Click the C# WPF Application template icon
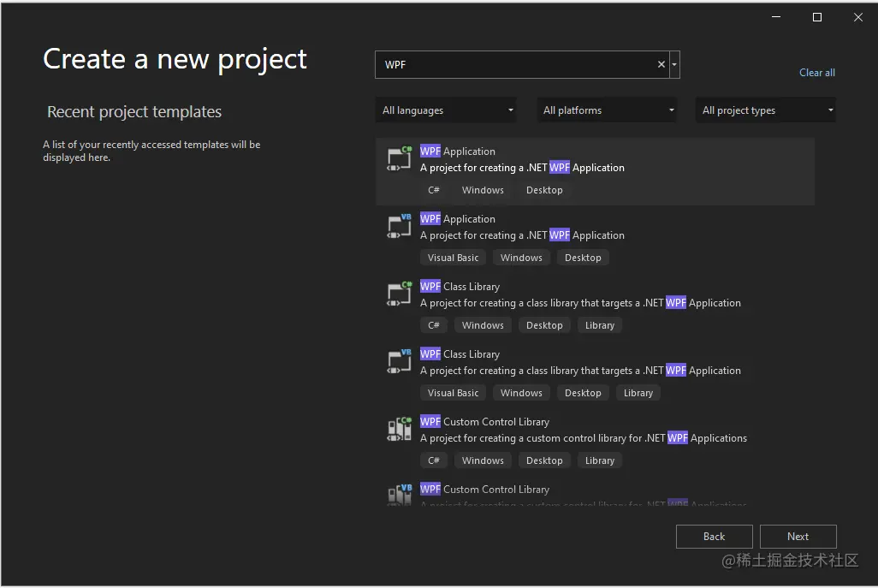 [400, 159]
